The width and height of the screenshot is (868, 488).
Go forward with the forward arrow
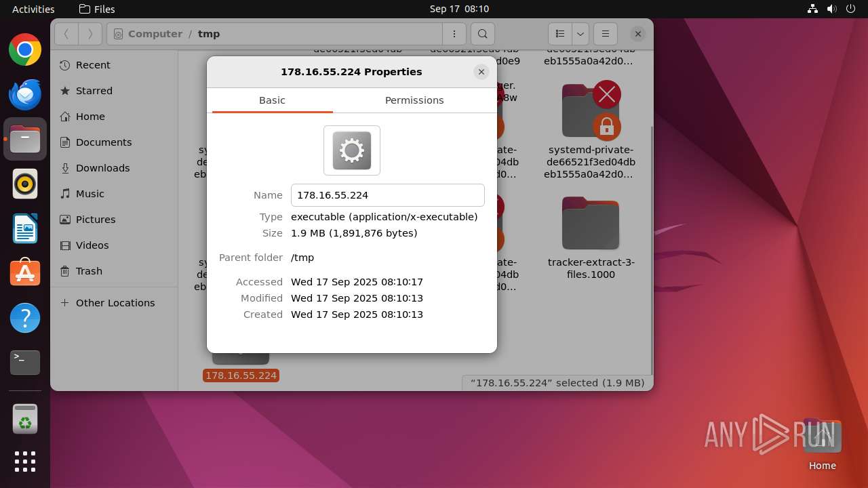coord(90,34)
